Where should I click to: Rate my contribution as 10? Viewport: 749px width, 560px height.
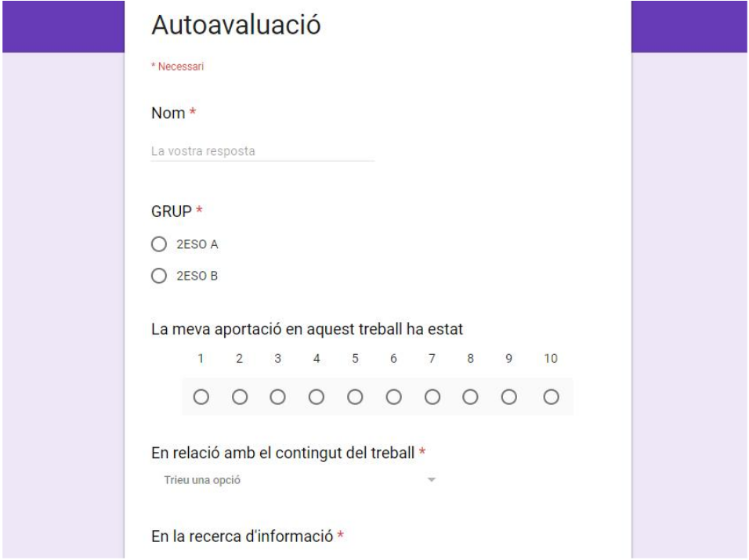(551, 397)
